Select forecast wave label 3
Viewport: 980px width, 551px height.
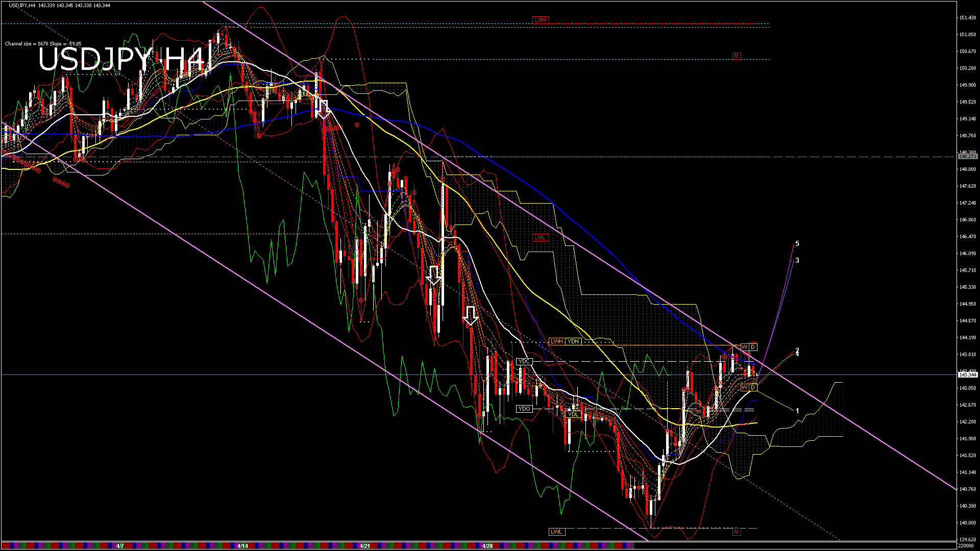point(797,261)
